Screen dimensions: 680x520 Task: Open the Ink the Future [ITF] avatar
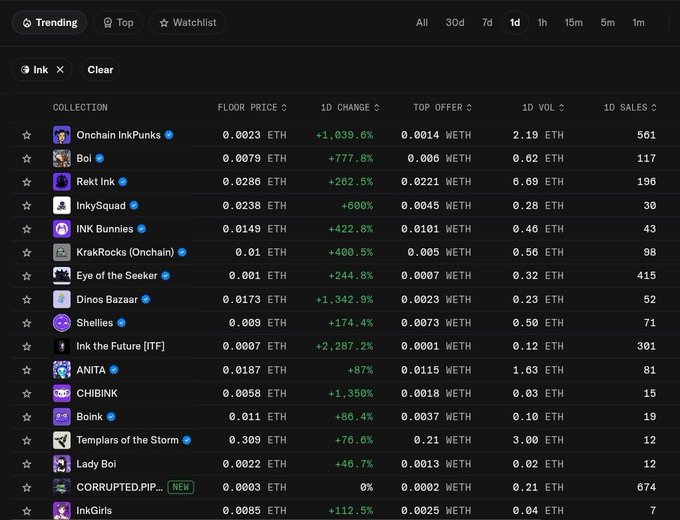(x=62, y=346)
